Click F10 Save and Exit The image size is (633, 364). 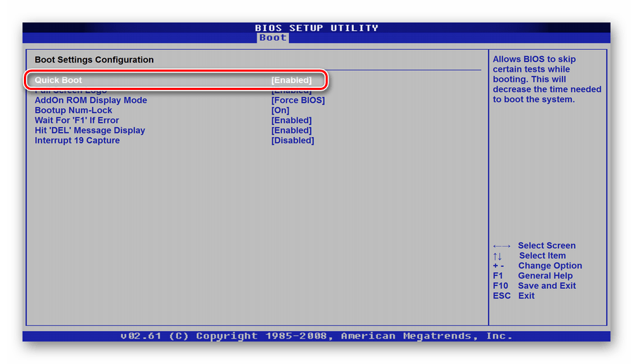point(534,286)
